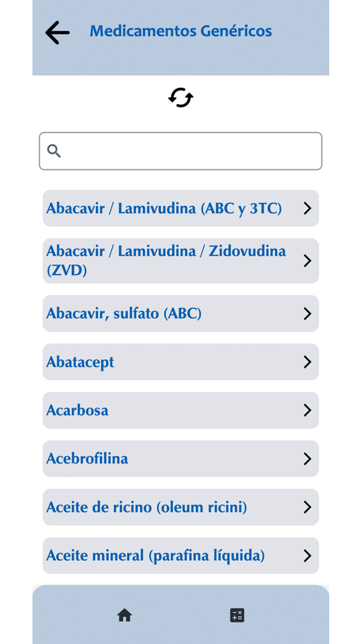Expand the Aceite mineral (parafina líquida) entry
Screen dimensions: 362x644
(x=180, y=555)
